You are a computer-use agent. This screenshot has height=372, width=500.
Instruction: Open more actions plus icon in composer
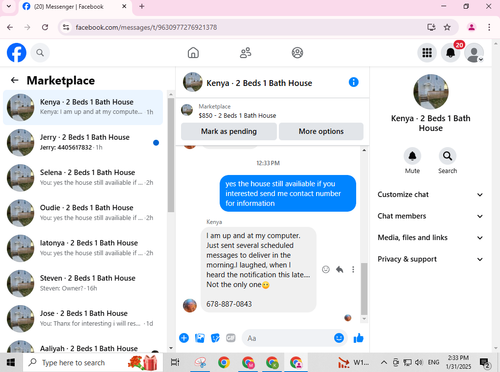[184, 338]
